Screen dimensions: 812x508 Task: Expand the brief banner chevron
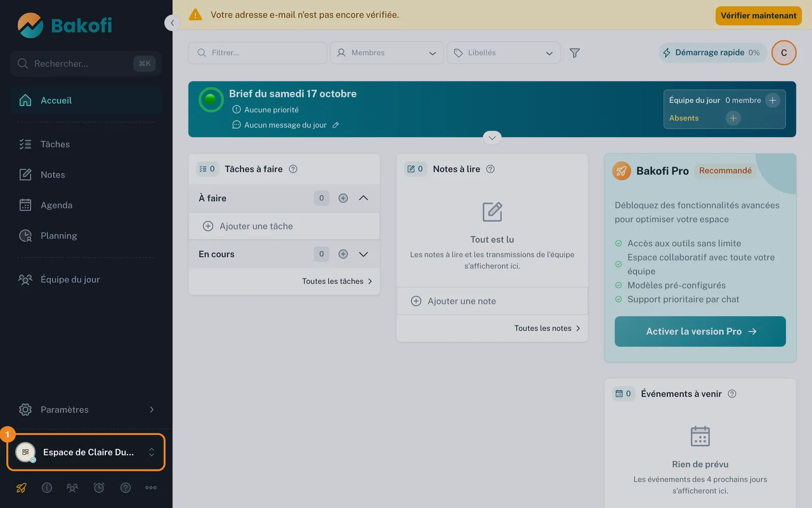[492, 138]
